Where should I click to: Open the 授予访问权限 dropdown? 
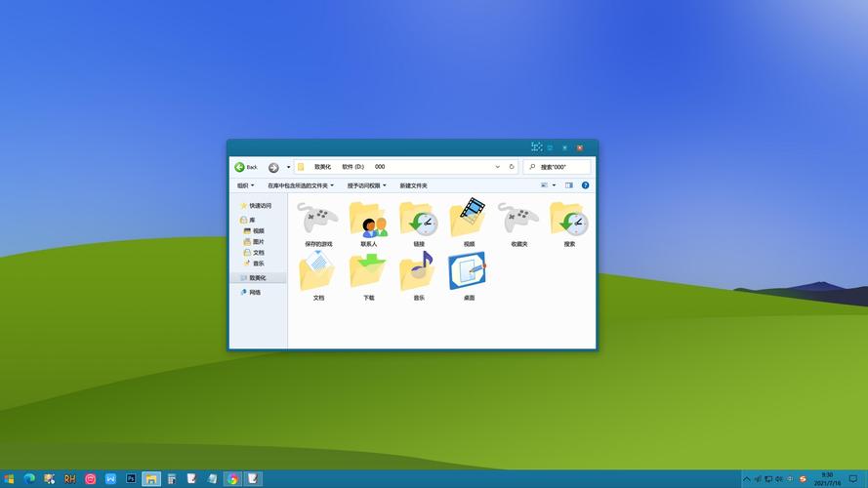click(x=366, y=185)
